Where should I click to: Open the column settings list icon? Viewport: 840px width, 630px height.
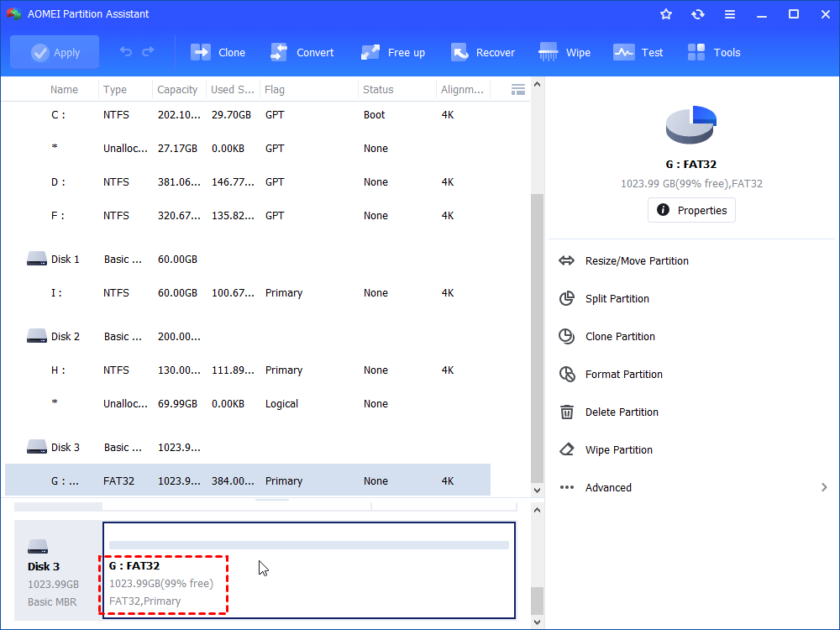(518, 89)
